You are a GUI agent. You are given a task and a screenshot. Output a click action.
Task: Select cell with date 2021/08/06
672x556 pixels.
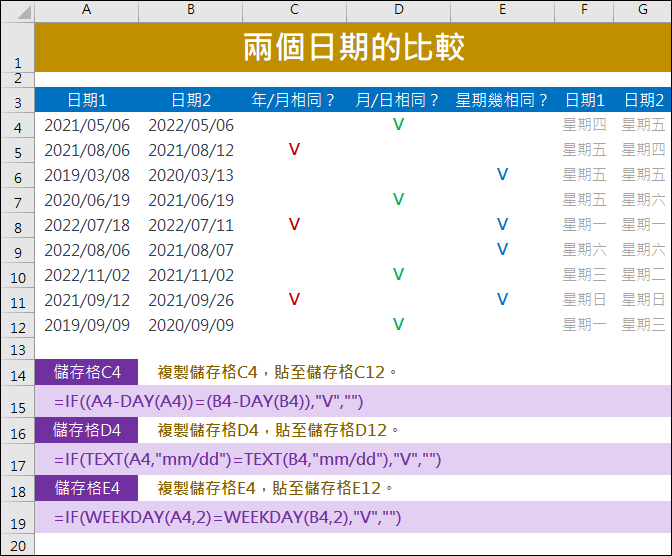click(x=87, y=150)
